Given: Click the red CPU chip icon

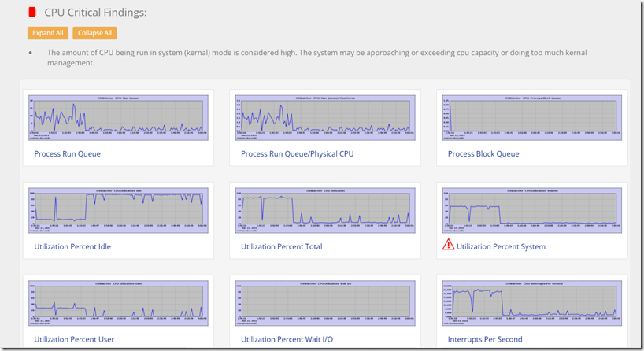Looking at the screenshot, I should pos(32,13).
